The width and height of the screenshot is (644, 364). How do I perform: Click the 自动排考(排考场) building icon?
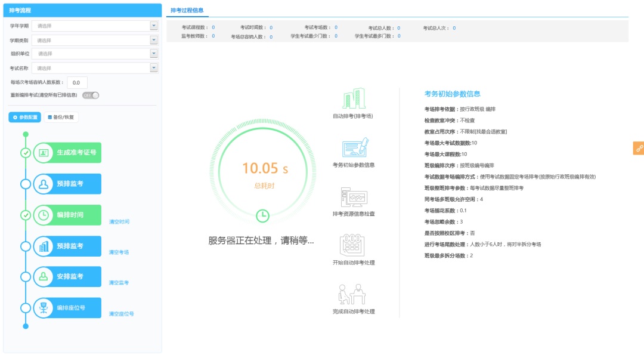pos(353,98)
